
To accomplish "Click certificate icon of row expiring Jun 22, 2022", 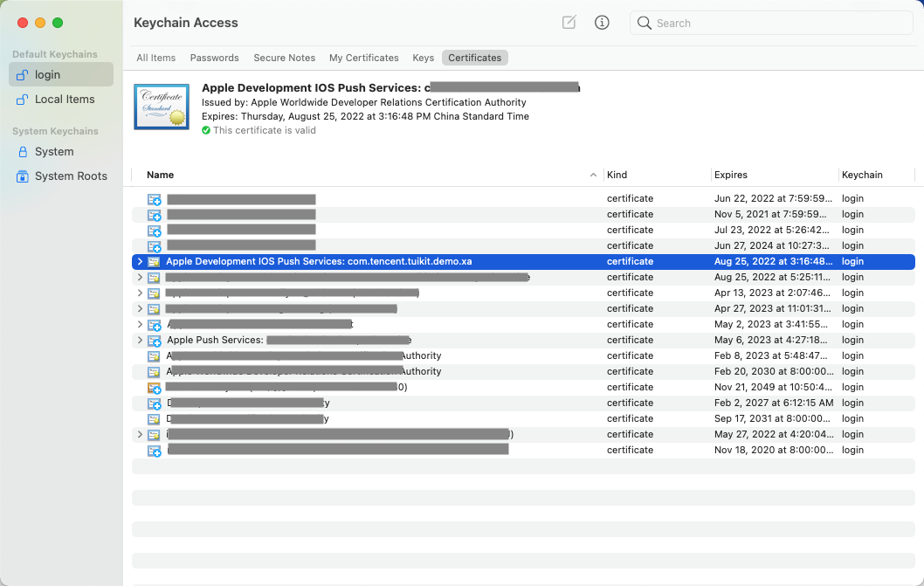I will pyautogui.click(x=155, y=199).
